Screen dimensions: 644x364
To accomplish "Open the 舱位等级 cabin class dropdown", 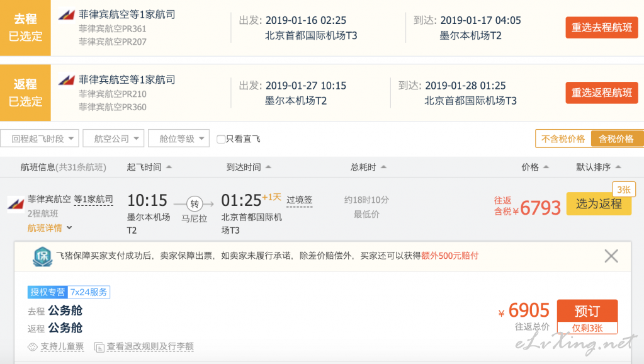I will point(179,139).
